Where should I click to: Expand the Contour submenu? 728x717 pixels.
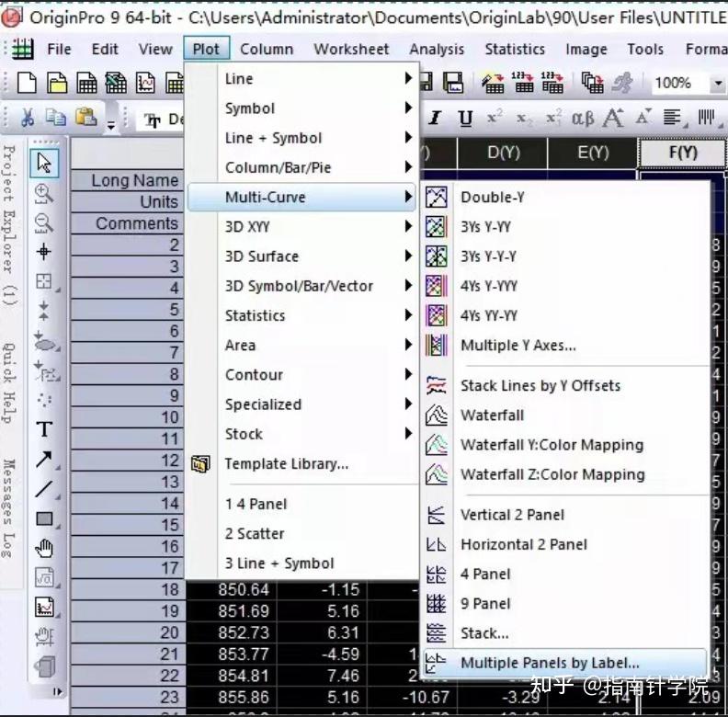coord(301,374)
